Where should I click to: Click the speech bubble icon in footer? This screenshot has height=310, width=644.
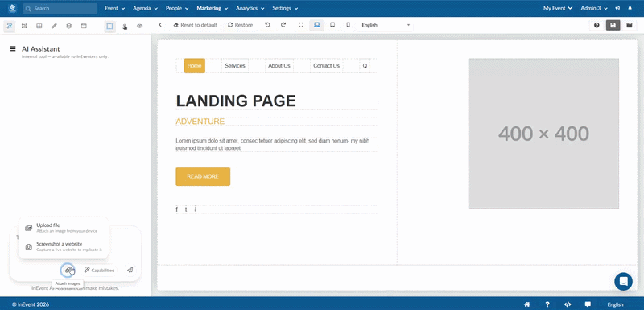588,304
